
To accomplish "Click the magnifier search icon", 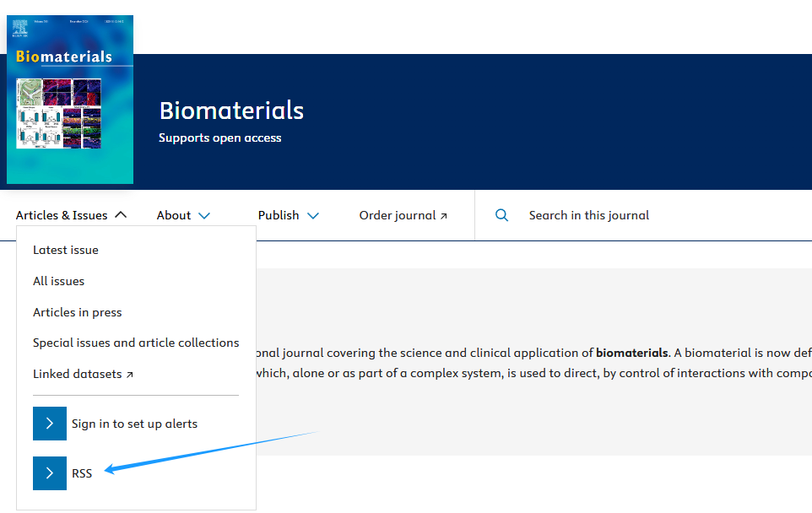I will coord(501,215).
